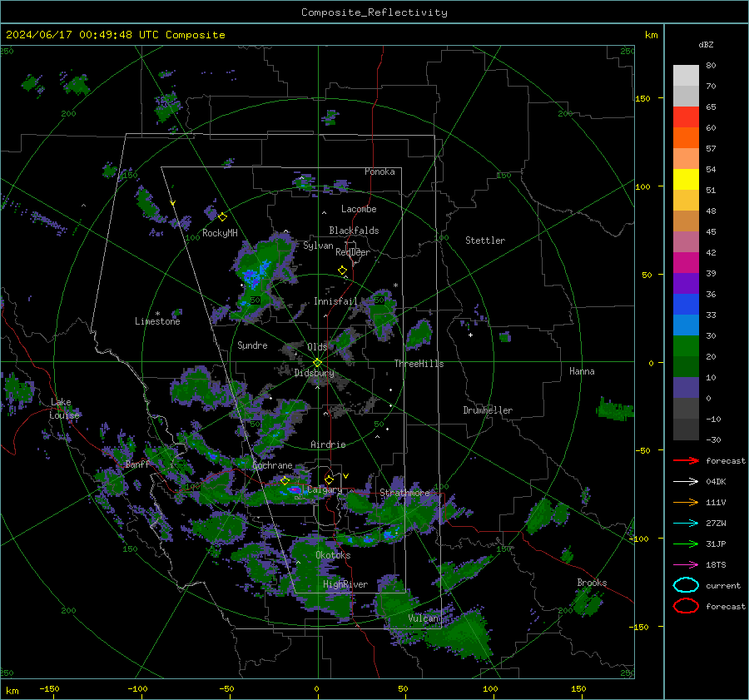Screen dimensions: 749x700
Task: Click the white plus marker west of Hanna
Action: tap(470, 335)
